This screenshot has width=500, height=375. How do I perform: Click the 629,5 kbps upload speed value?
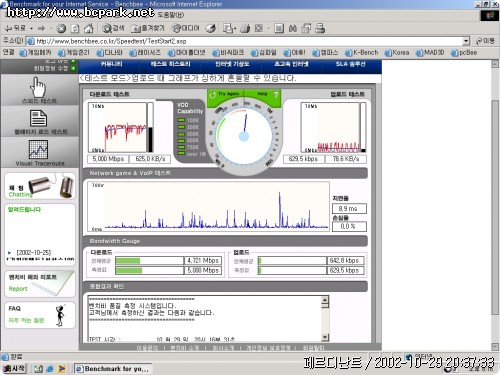tap(303, 159)
